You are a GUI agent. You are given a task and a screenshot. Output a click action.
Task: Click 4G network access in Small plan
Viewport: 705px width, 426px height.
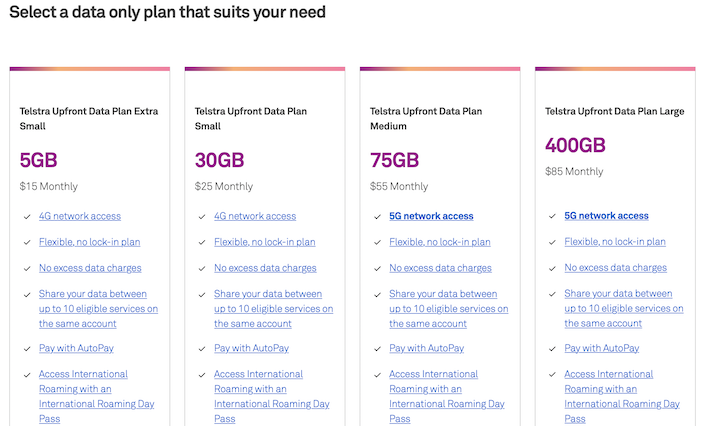[x=255, y=216]
